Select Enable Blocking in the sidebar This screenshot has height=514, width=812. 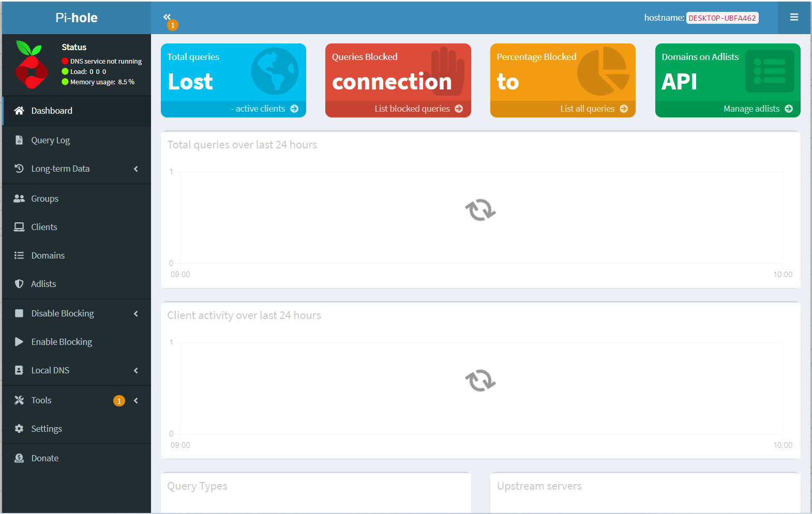(x=77, y=342)
